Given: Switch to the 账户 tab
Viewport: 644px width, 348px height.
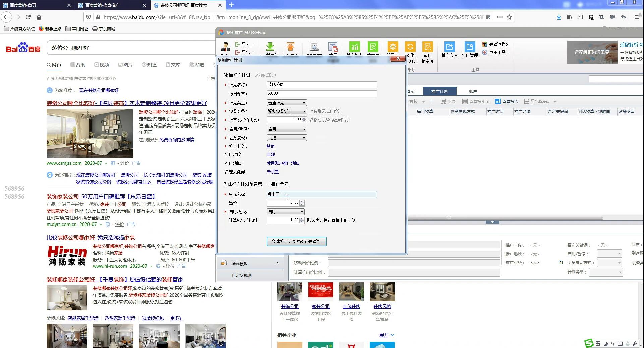Looking at the screenshot, I should pos(473,91).
